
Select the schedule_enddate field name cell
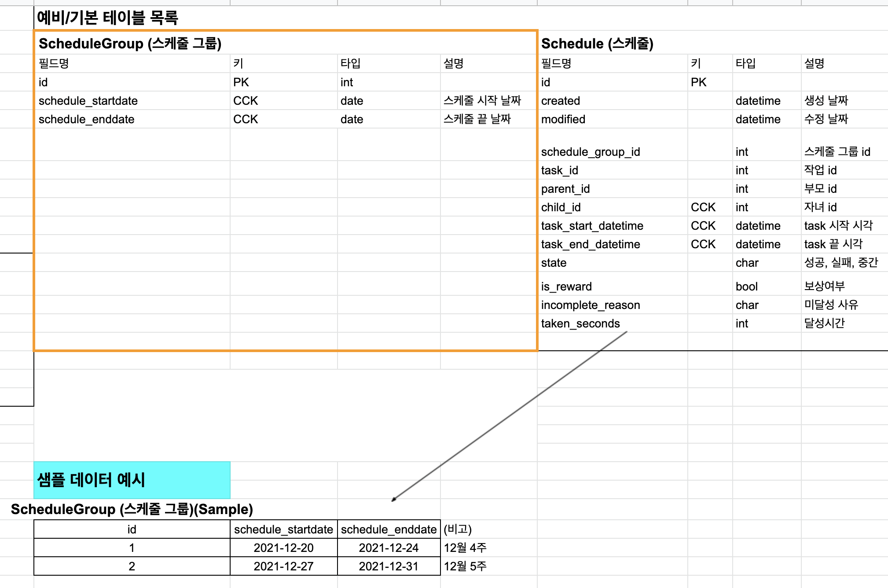click(x=86, y=119)
